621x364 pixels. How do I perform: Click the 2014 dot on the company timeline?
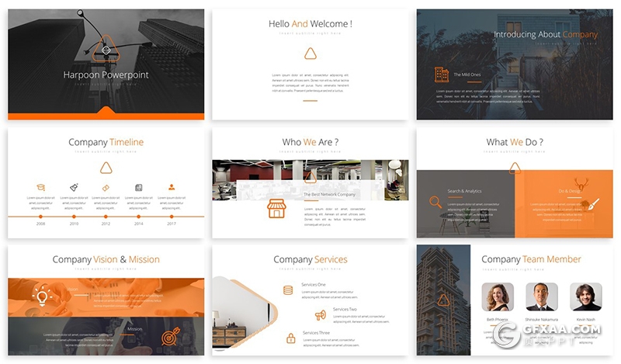click(138, 217)
